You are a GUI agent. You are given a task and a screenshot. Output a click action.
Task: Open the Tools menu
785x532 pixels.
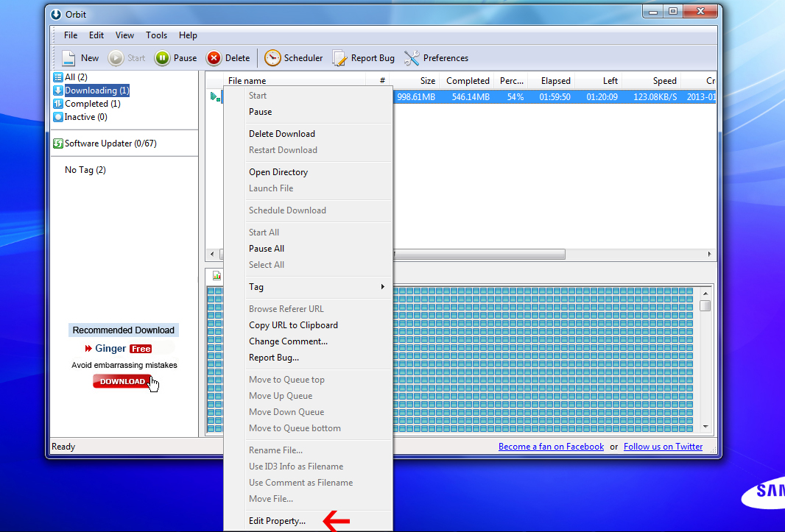pyautogui.click(x=156, y=35)
